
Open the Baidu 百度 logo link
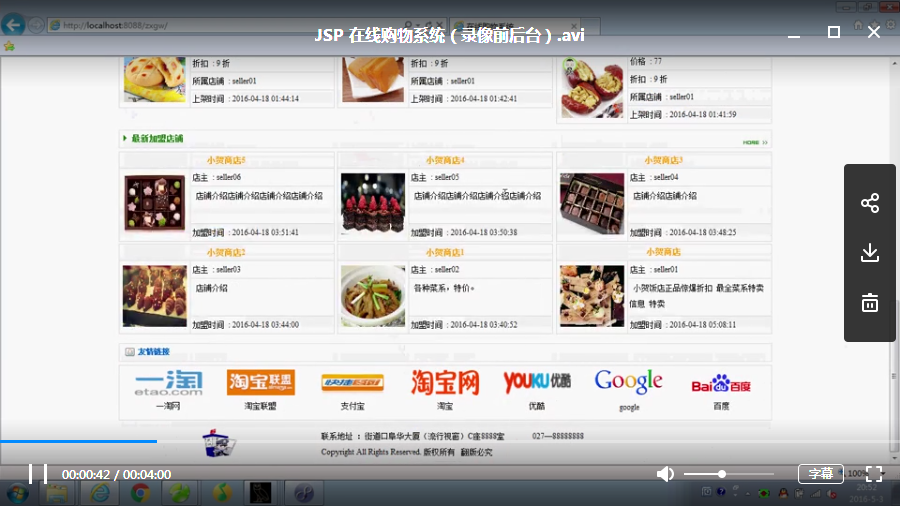[x=721, y=384]
